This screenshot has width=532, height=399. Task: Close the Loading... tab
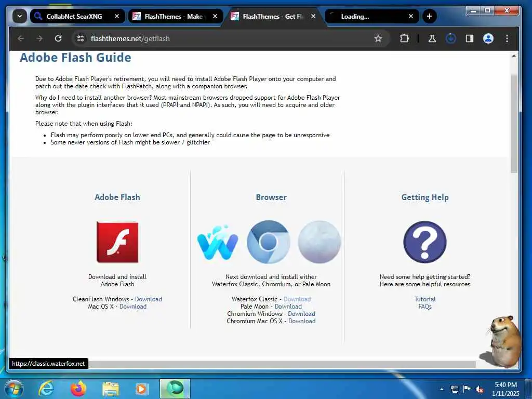[411, 16]
